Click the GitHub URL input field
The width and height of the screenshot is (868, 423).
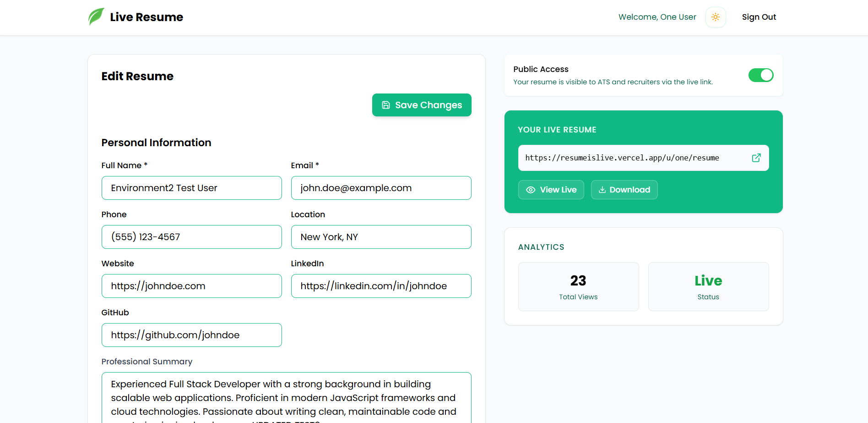coord(191,335)
